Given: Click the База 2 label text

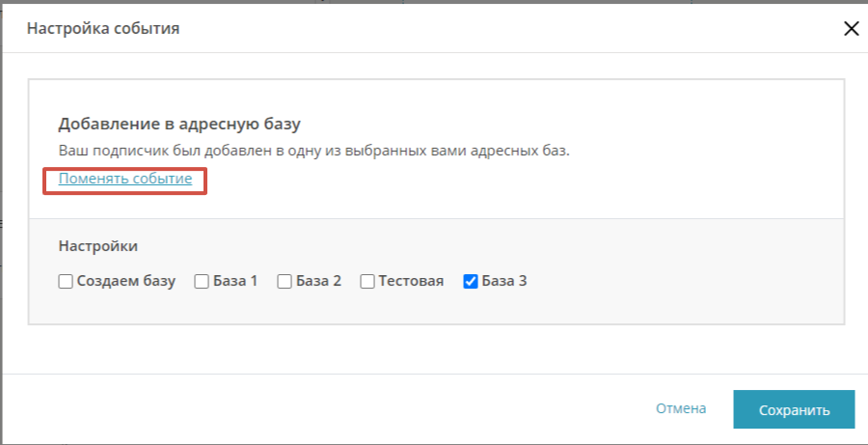Looking at the screenshot, I should (x=318, y=281).
